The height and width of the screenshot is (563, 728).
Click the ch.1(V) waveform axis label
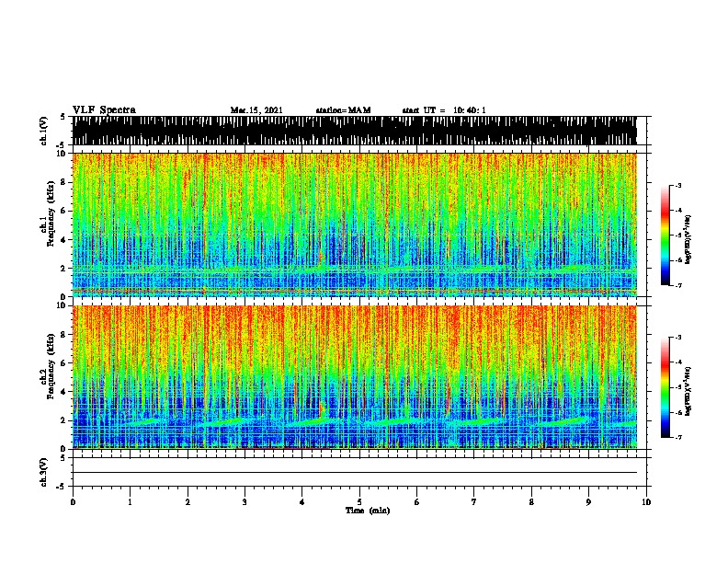coord(43,131)
